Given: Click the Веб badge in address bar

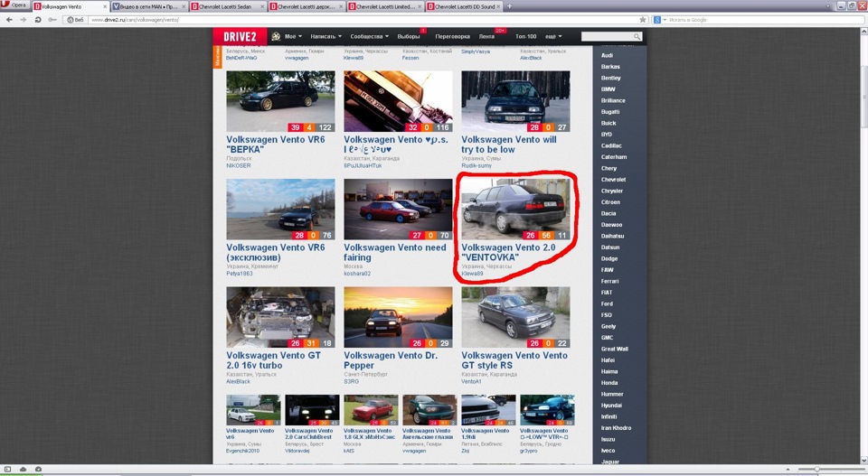Looking at the screenshot, I should (75, 19).
